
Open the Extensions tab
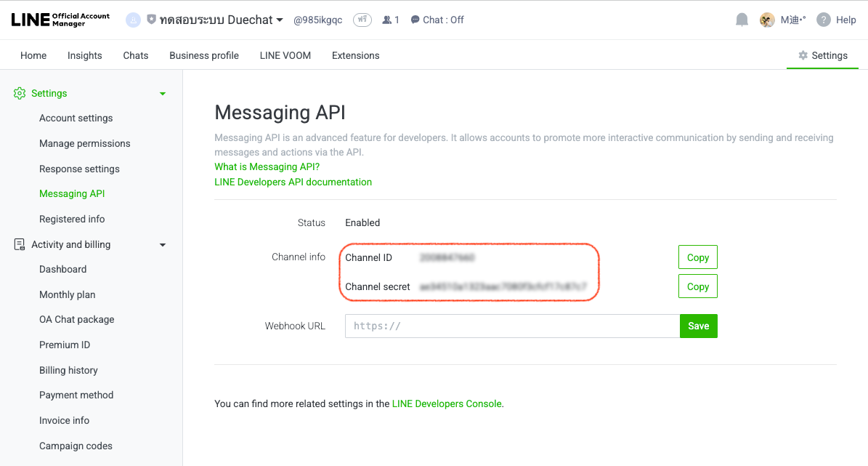(355, 55)
